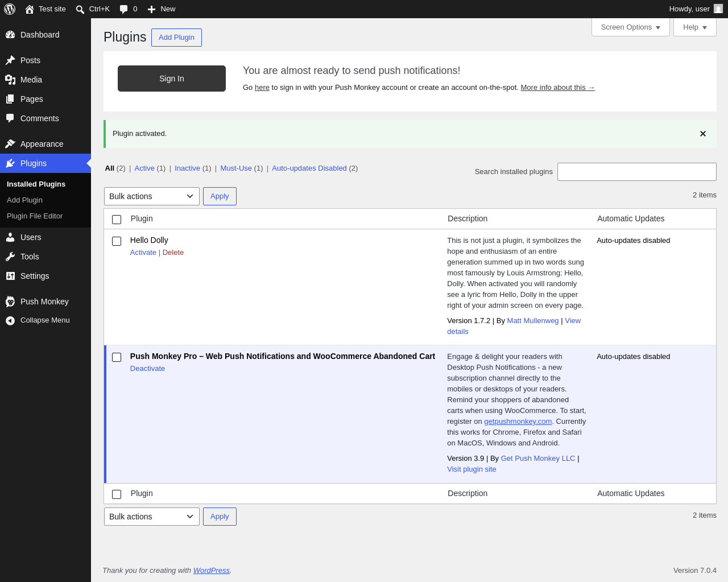Open the Get Push Monkey LLC link
This screenshot has width=728, height=582.
pos(538,459)
